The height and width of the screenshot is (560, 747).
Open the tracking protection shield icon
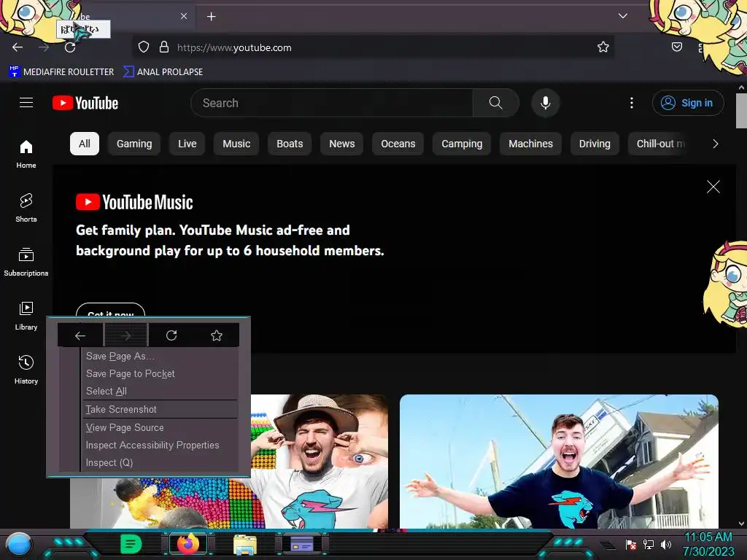144,47
